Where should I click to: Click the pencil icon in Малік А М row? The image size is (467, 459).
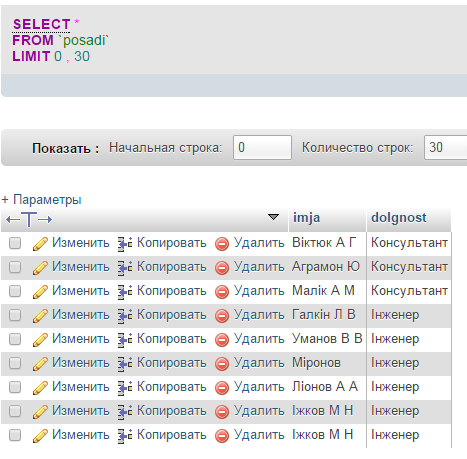coord(40,292)
